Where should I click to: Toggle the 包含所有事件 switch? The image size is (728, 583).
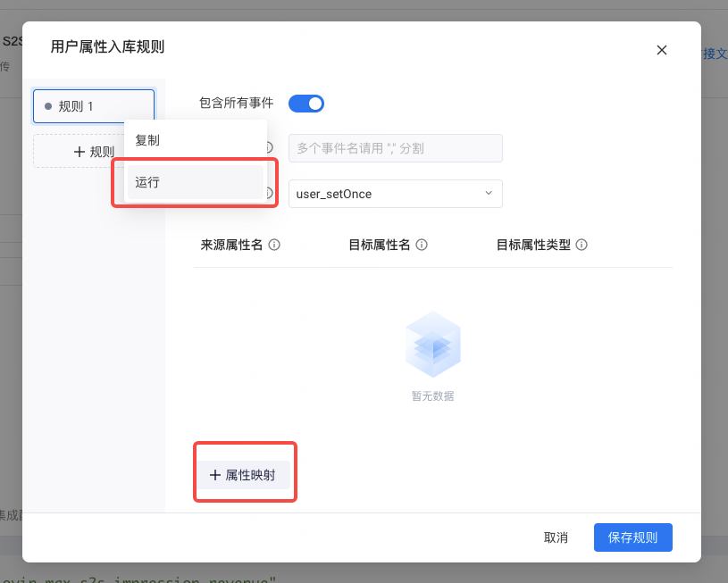tap(305, 104)
